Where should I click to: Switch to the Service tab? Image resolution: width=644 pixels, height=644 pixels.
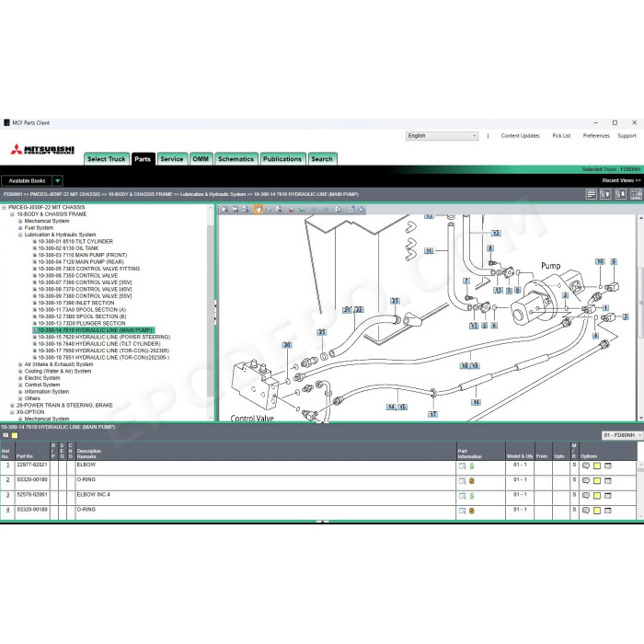click(x=172, y=159)
